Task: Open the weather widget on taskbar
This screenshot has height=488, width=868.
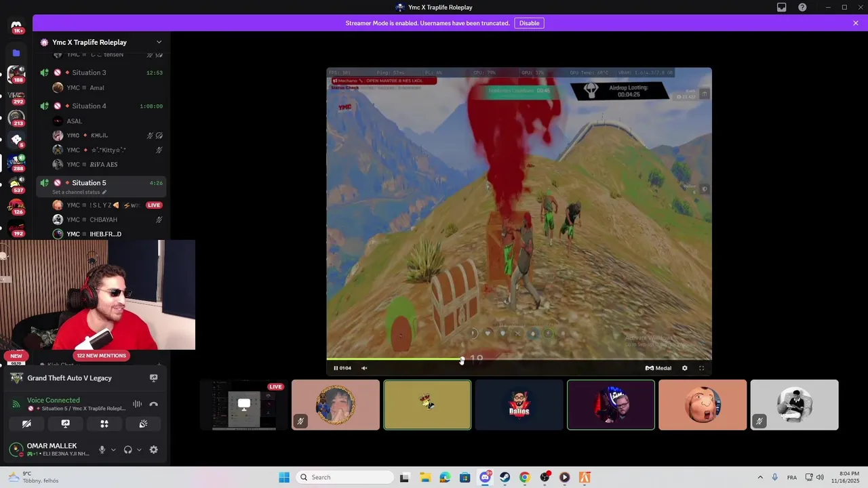Action: coord(34,477)
